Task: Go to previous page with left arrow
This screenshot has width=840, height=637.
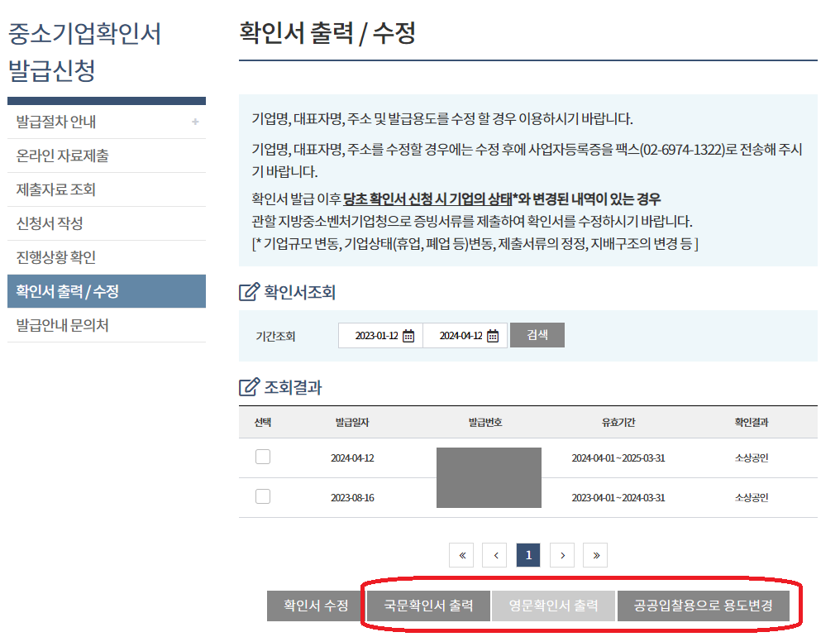Action: click(494, 554)
